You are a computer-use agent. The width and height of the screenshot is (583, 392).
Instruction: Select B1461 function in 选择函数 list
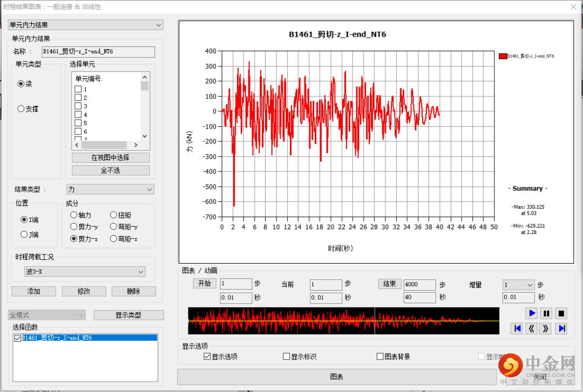57,338
